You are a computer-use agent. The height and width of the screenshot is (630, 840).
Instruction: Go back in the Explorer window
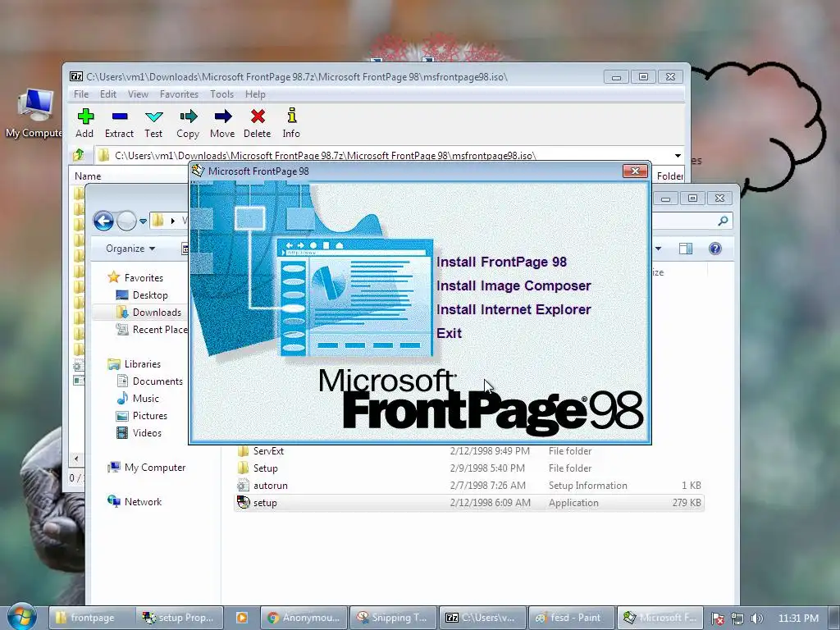103,221
